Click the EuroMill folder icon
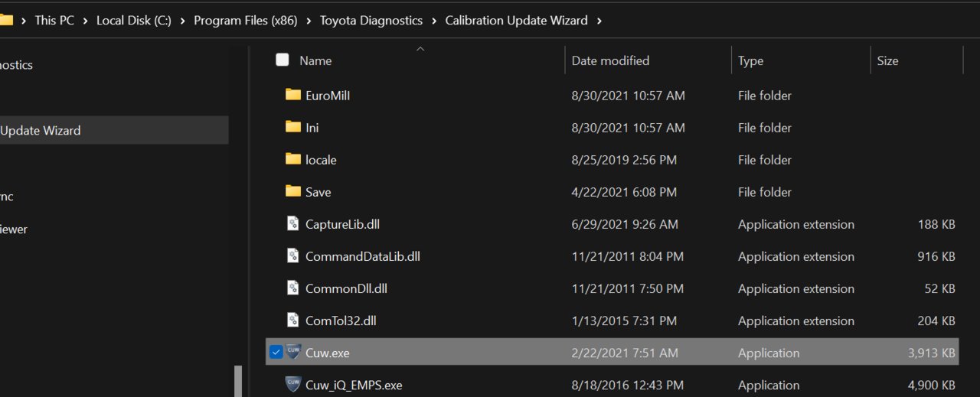The width and height of the screenshot is (980, 397). coord(292,95)
